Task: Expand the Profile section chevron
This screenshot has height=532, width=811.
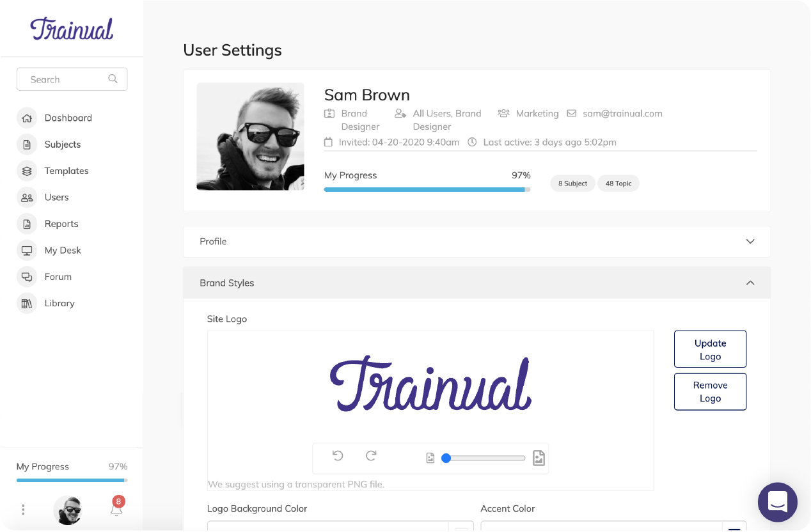Action: coord(750,242)
